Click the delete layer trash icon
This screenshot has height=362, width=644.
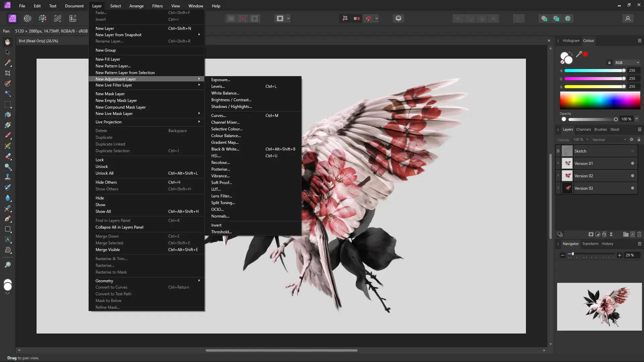639,234
